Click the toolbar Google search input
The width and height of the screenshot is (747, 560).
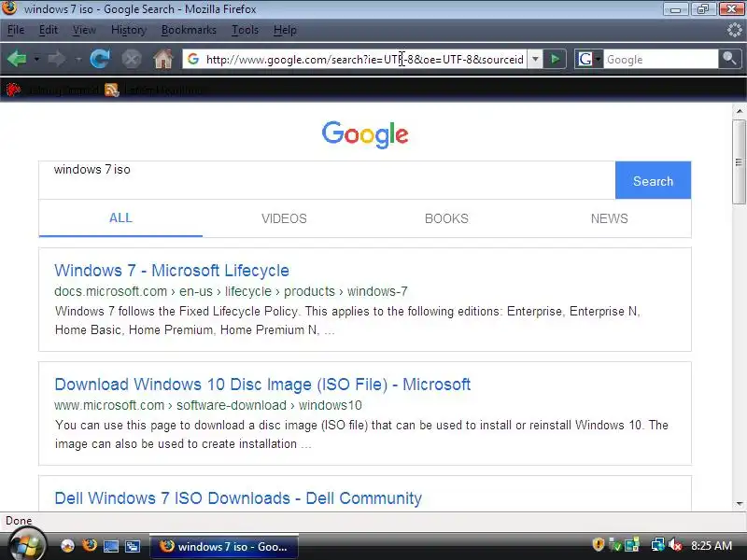(x=661, y=60)
